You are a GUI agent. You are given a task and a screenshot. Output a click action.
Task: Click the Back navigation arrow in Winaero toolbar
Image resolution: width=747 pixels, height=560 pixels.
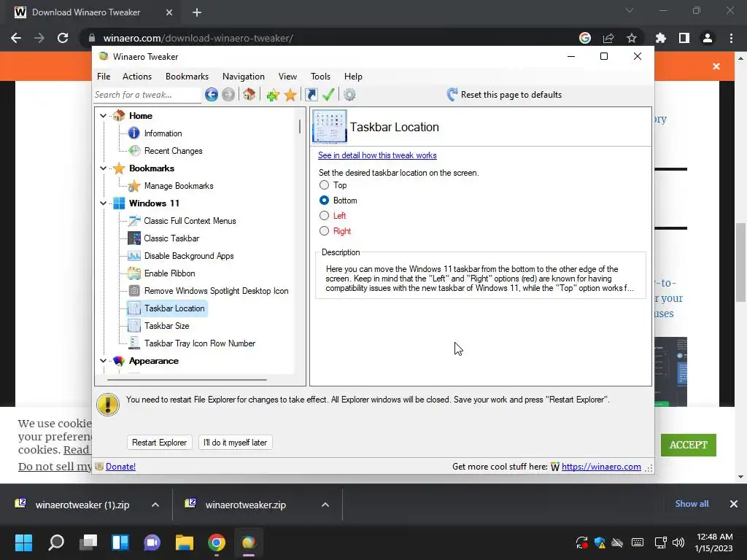pos(212,95)
